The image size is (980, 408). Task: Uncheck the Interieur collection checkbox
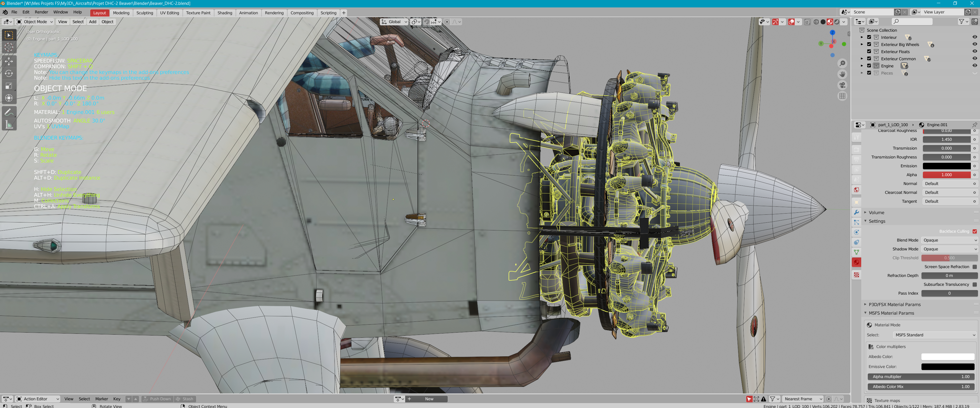point(869,37)
